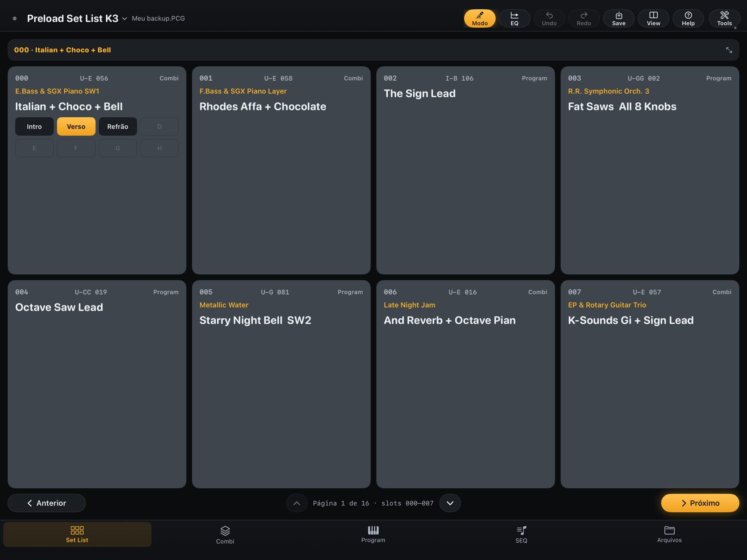Switch to the Set List tab
This screenshot has width=747, height=560.
click(x=77, y=535)
